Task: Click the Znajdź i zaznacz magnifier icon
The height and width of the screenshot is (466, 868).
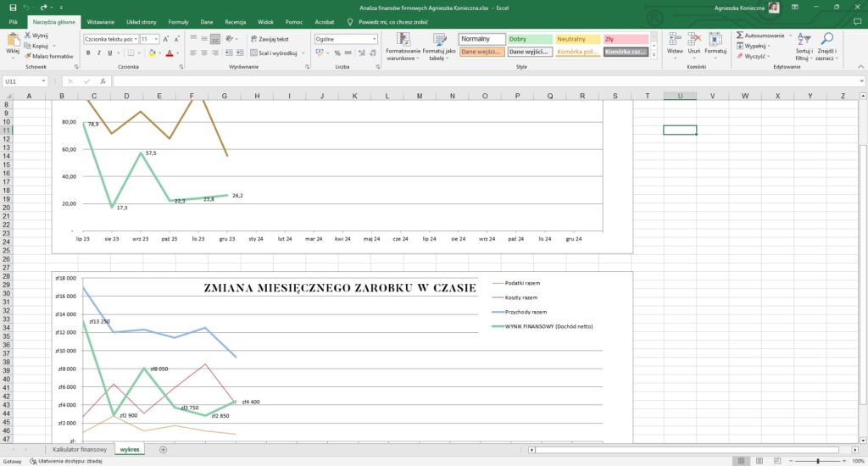Action: click(827, 41)
